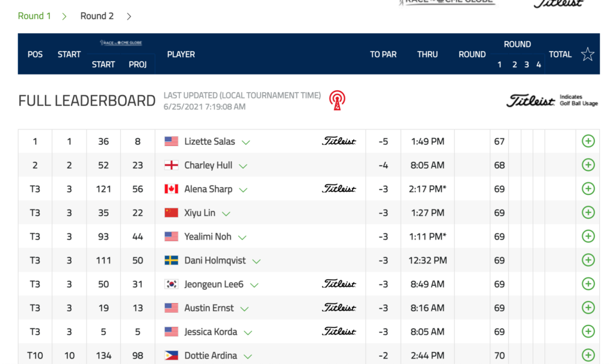Click the China flag beside Xiyu Lin
This screenshot has width=616, height=364.
[x=171, y=212]
